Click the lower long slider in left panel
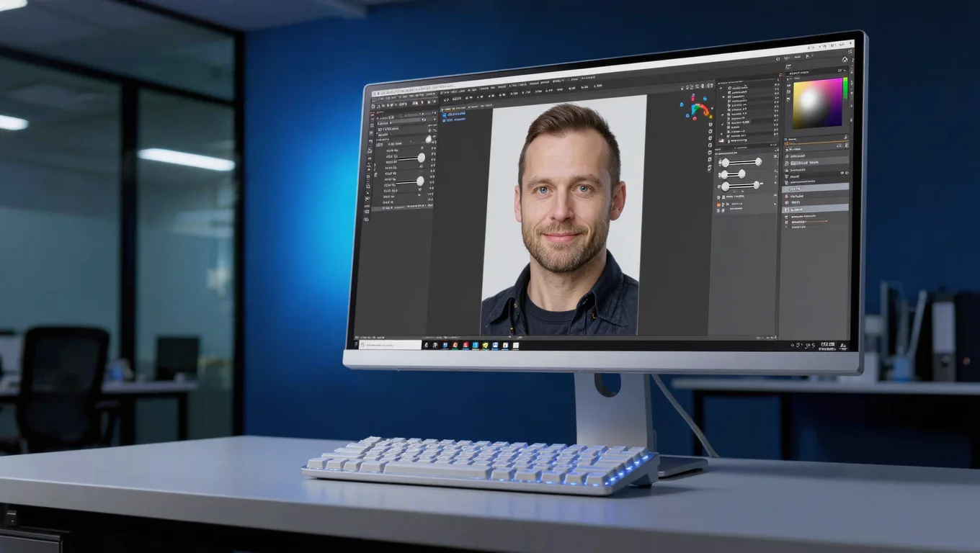This screenshot has height=553, width=980. [409, 181]
